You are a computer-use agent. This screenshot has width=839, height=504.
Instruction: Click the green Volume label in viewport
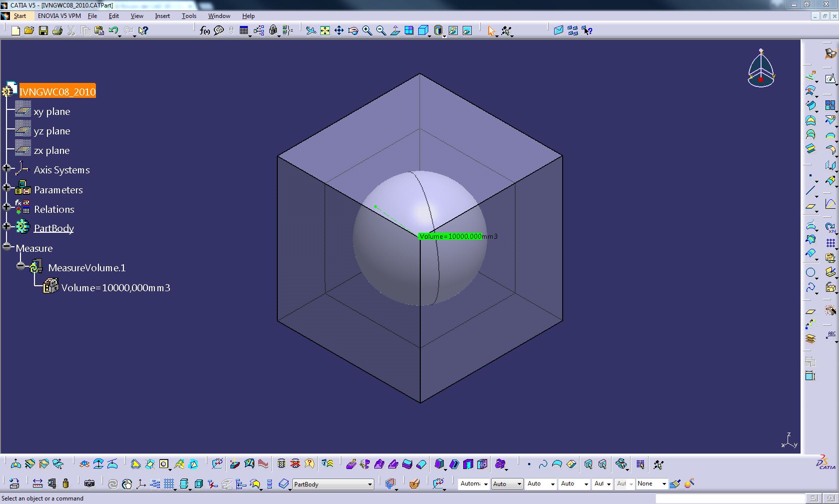(450, 236)
